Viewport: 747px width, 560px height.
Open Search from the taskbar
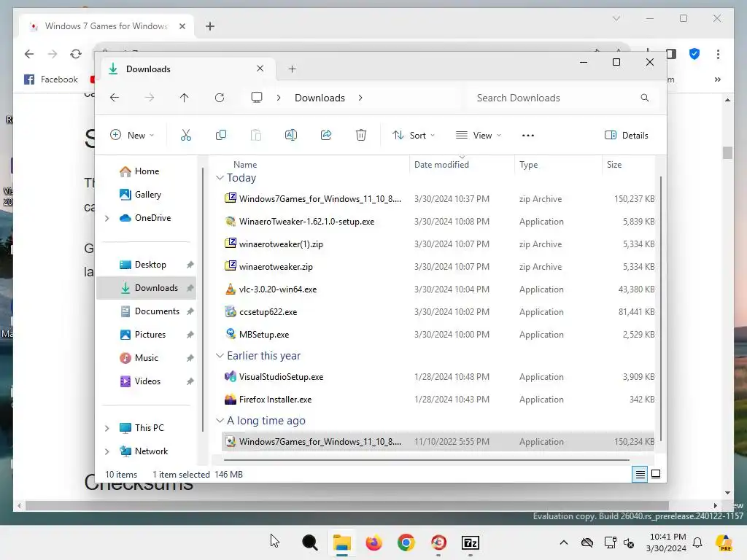pos(309,542)
